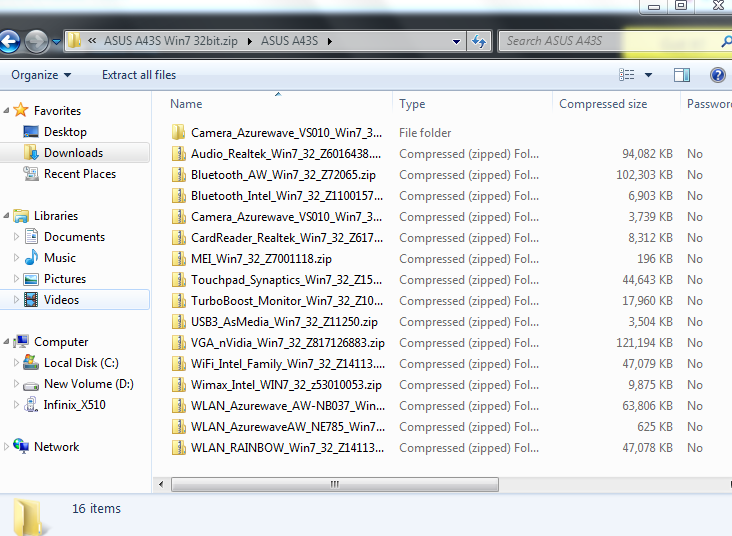Open address bar previous locations dropdown

pos(456,42)
